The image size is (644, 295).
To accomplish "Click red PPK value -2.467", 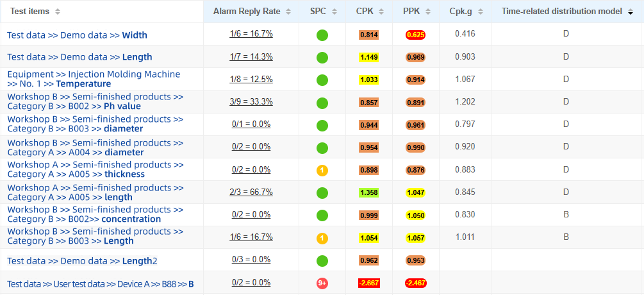I will (x=415, y=283).
